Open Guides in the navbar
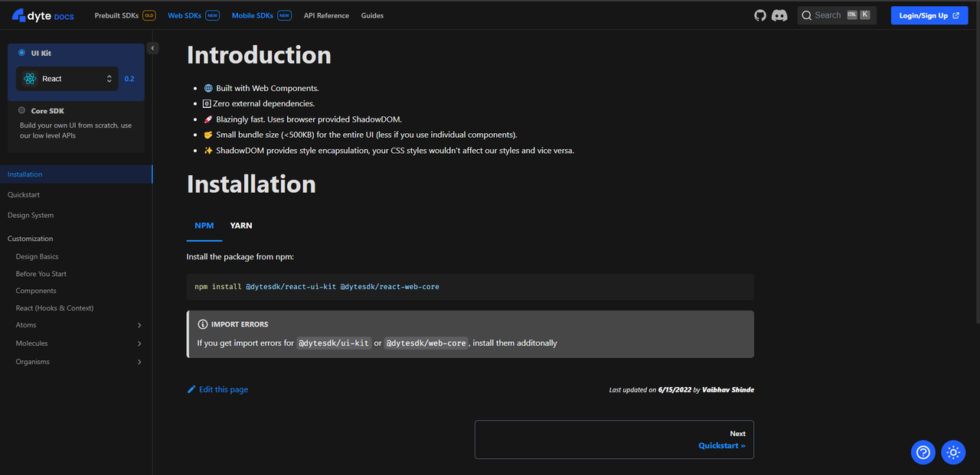 tap(372, 15)
